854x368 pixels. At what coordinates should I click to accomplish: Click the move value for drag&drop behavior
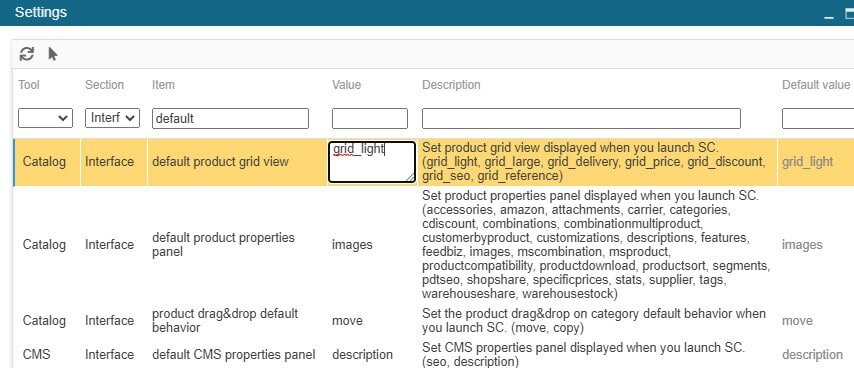click(x=347, y=321)
